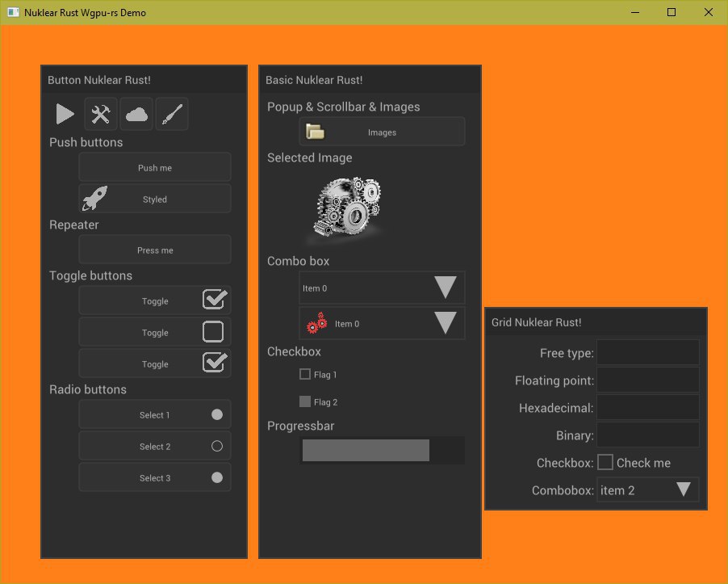This screenshot has height=584, width=728.
Task: Click the Popup & Scrollbar & Images heading
Action: click(343, 107)
